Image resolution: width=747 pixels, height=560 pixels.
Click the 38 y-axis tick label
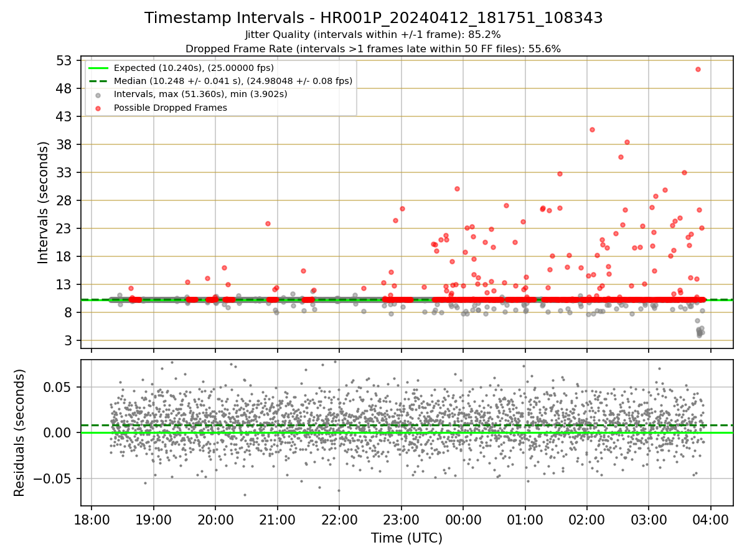(x=65, y=144)
